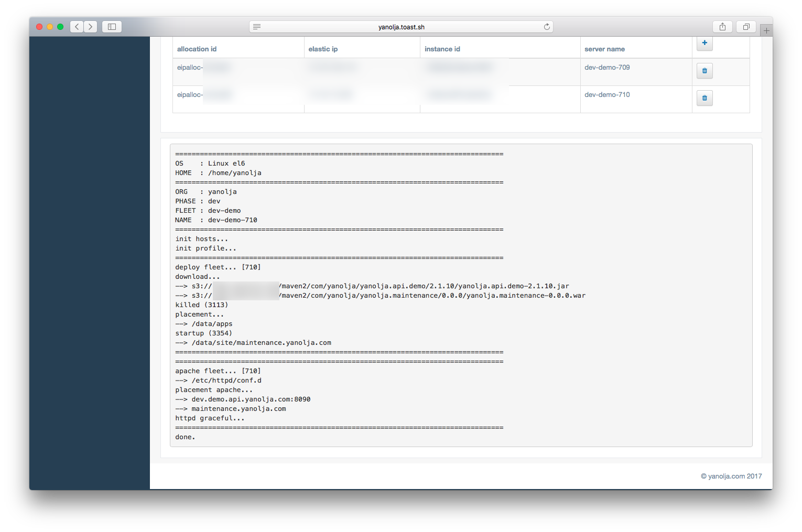Go back with Safari's back arrow
Viewport: 802px width, 532px height.
(x=77, y=27)
